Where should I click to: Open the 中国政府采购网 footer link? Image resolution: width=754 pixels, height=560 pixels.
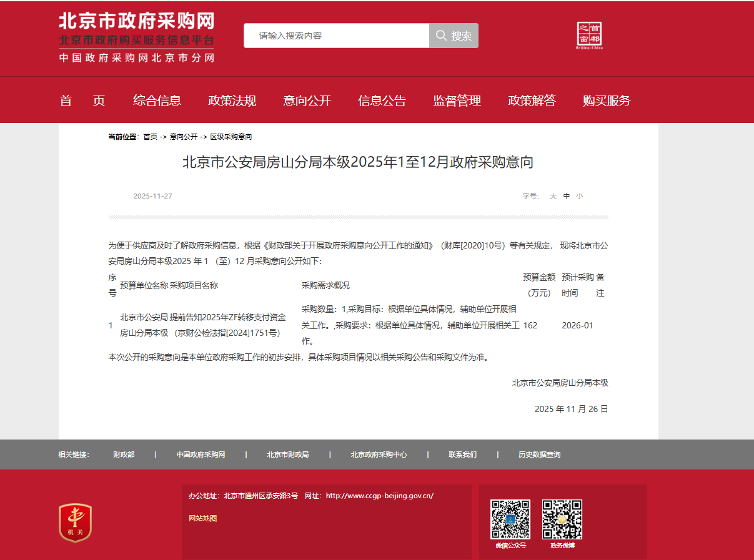pyautogui.click(x=201, y=454)
